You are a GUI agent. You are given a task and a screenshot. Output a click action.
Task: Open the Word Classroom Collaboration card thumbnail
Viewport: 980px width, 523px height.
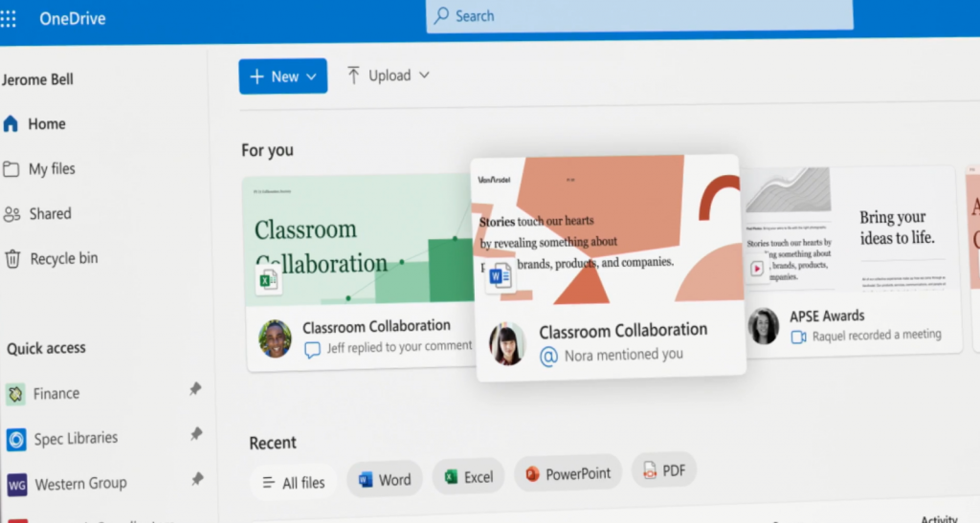(x=608, y=229)
